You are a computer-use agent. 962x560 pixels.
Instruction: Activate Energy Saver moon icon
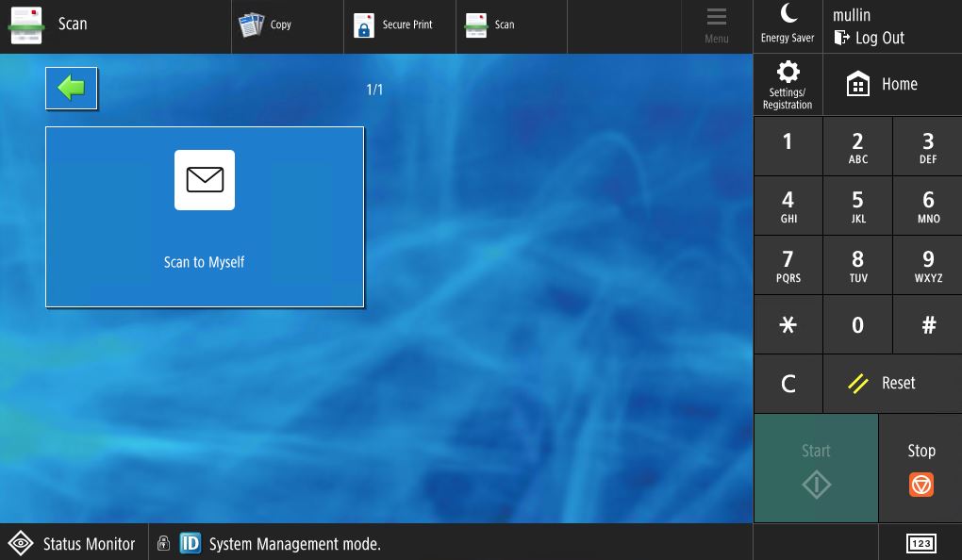[x=788, y=25]
